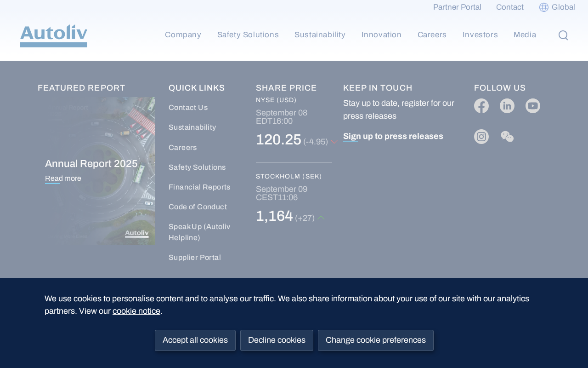Click the NYSE share price 120.25
Screen dimensions: 588x368
coord(278,140)
